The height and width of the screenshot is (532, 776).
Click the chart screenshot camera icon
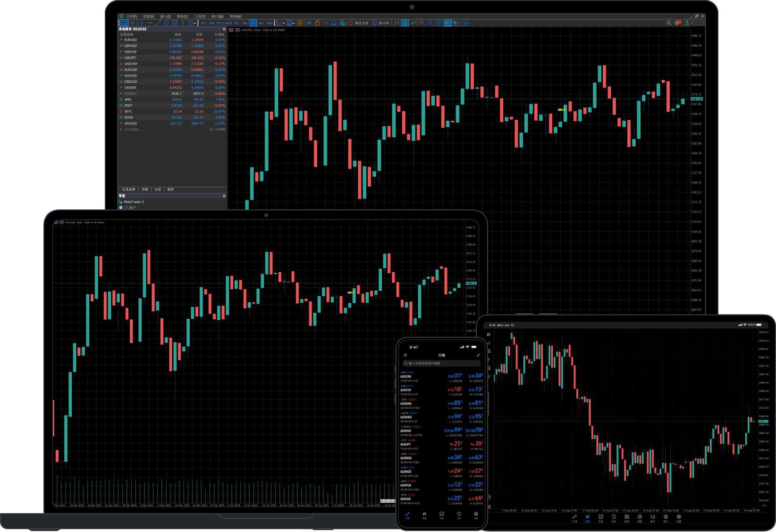click(466, 23)
